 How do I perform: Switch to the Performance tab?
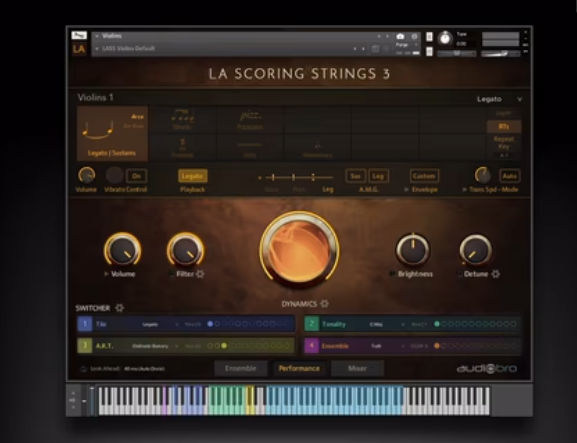[x=299, y=368]
